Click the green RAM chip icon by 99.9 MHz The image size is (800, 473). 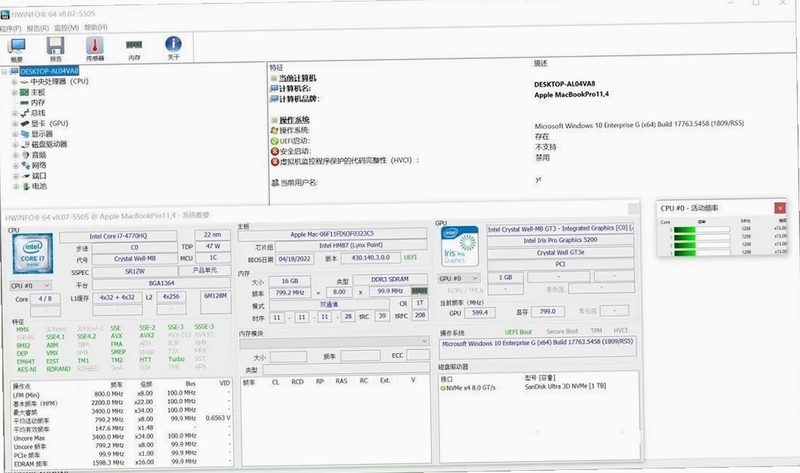tap(419, 291)
